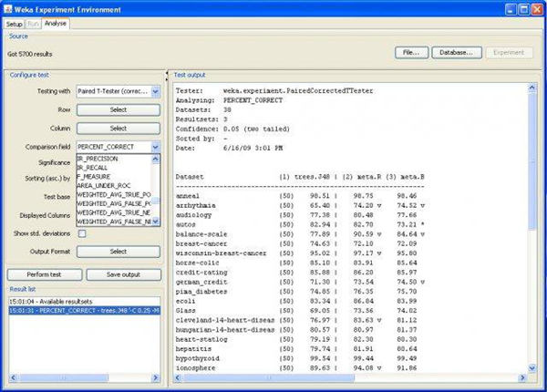Collapse the left panel using splitter arrow
Screen dimensions: 547x392
pyautogui.click(x=165, y=73)
